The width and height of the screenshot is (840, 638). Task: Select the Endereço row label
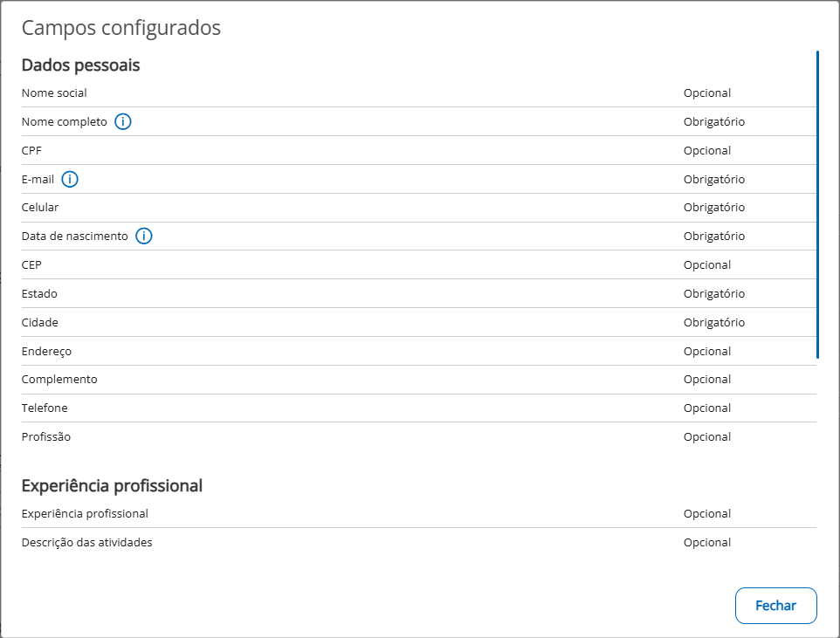pos(46,352)
